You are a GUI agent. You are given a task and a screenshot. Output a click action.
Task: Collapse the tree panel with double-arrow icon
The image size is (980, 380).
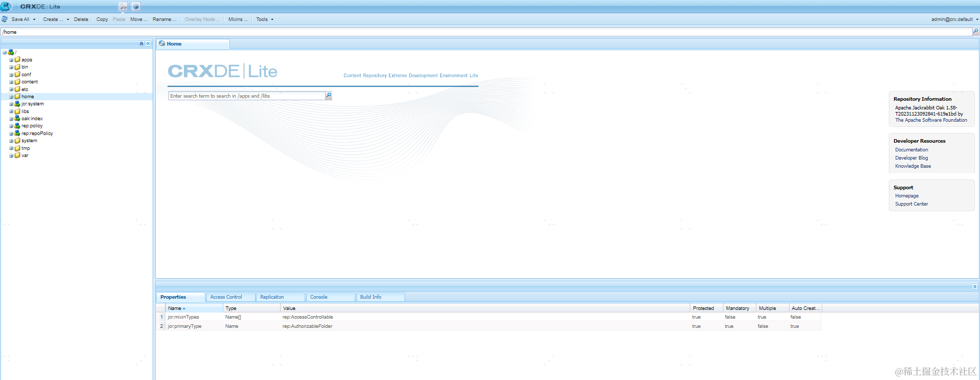point(148,43)
